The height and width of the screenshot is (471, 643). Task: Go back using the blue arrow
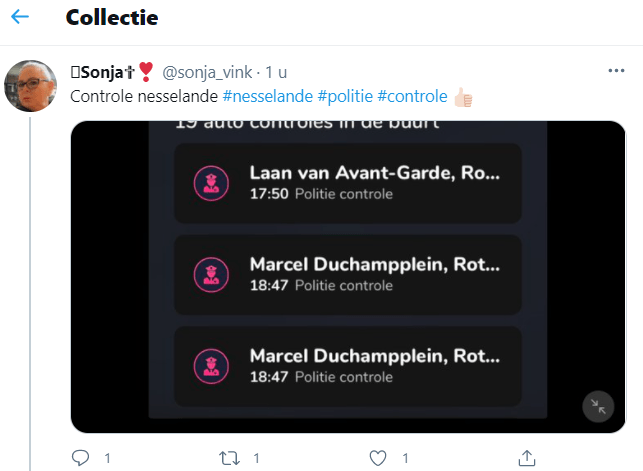click(20, 17)
